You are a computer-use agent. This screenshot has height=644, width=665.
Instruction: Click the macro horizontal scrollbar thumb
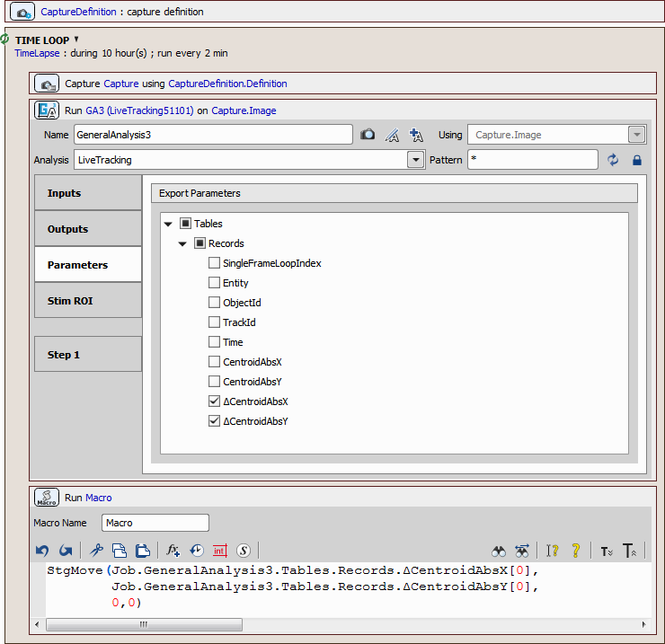(x=144, y=624)
